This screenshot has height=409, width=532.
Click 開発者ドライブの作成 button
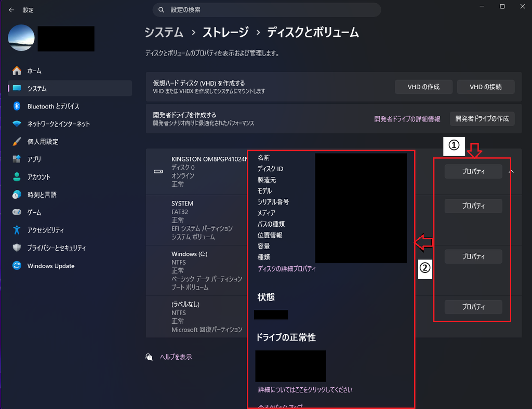[x=482, y=119]
